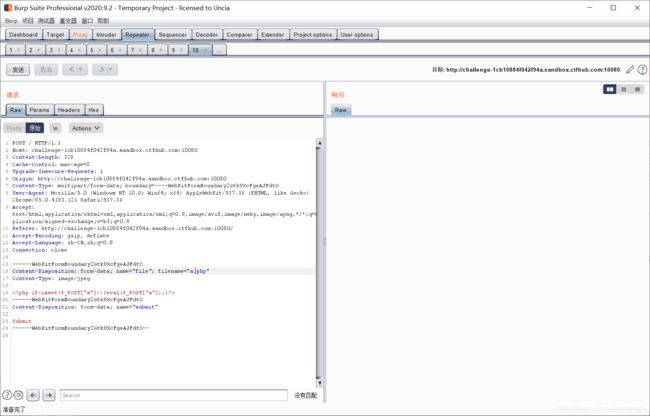Open search help icon at bottom left
Image resolution: width=650 pixels, height=416 pixels.
coord(7,395)
